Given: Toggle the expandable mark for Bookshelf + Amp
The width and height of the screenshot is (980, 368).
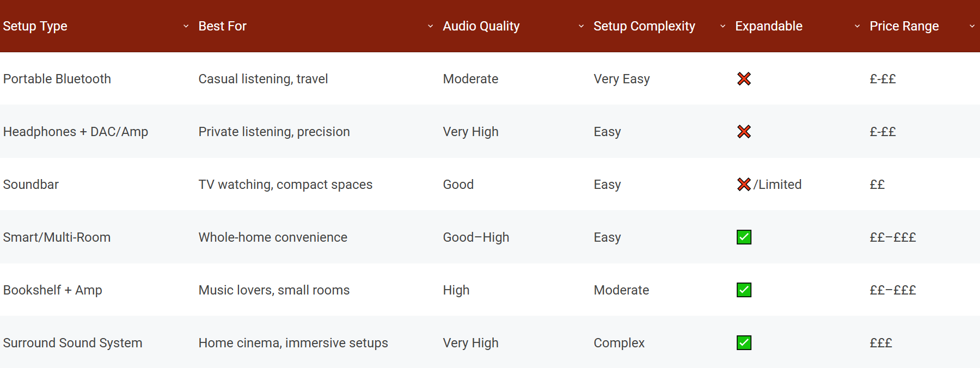Looking at the screenshot, I should click(x=744, y=290).
